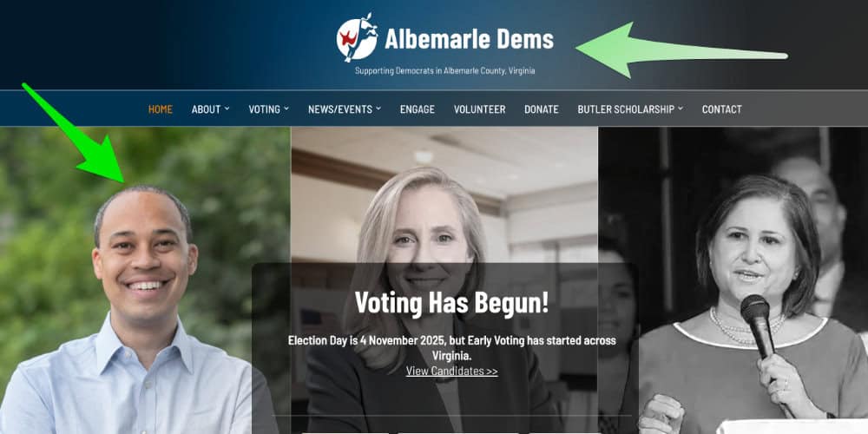Expand the chevron next to ABOUT
This screenshot has width=868, height=434.
tap(227, 108)
